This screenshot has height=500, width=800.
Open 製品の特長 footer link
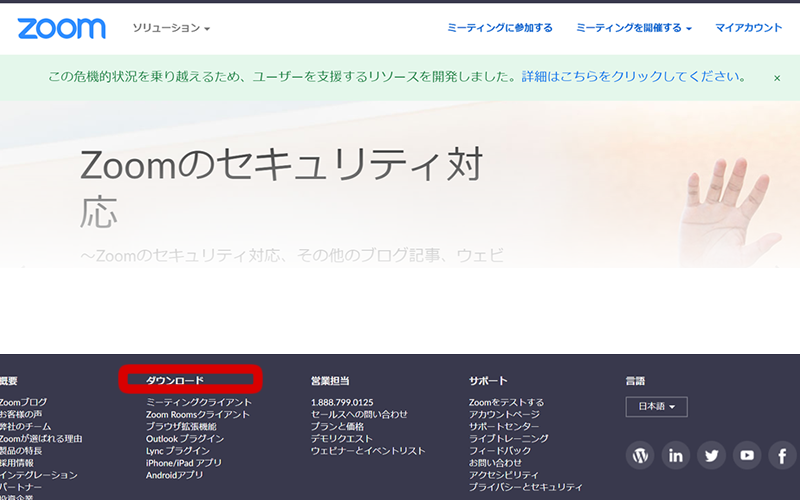click(20, 451)
